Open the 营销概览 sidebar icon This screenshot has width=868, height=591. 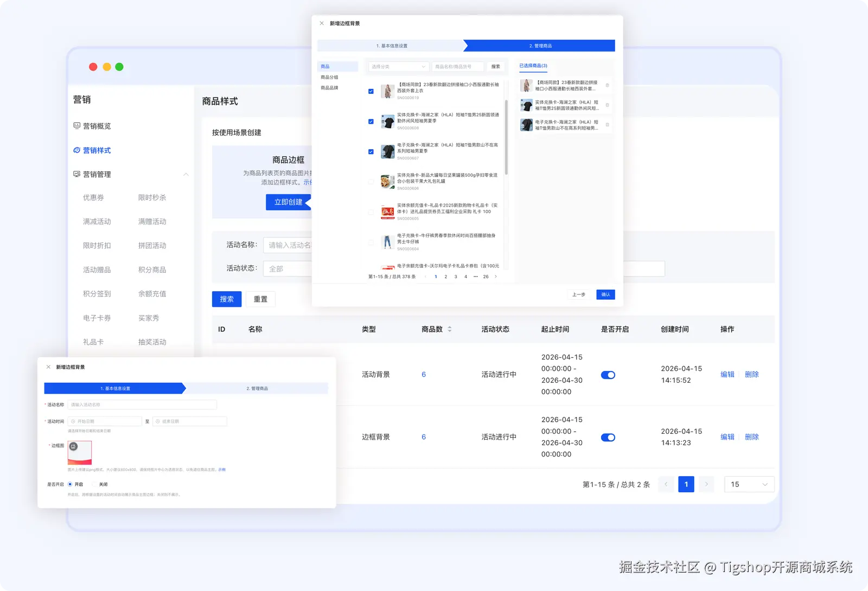(77, 126)
